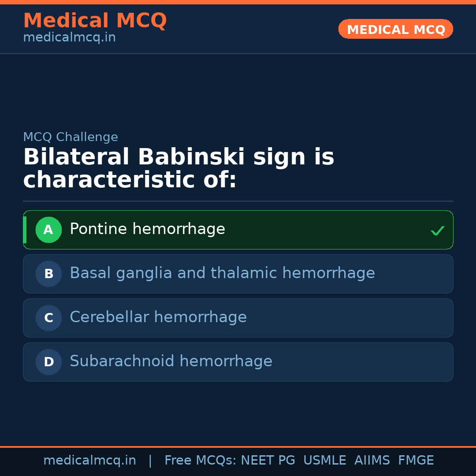Open medicalmcq.in link in the footer
This screenshot has width=476, height=476.
click(x=89, y=461)
